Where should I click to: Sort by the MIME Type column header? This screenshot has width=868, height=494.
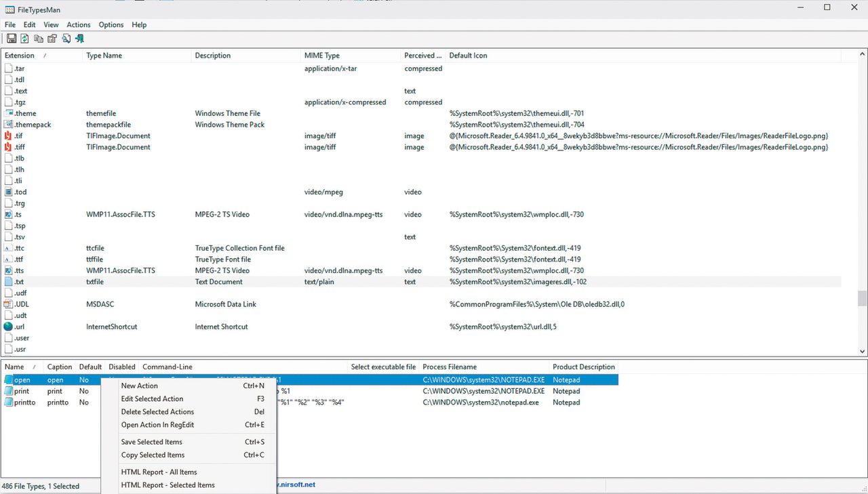tap(351, 56)
